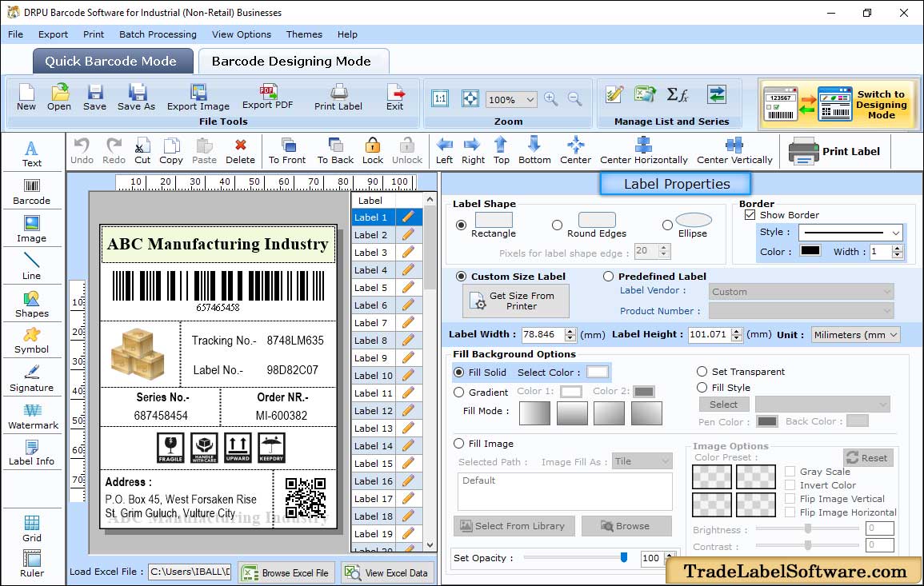Open the File menu

coord(16,34)
